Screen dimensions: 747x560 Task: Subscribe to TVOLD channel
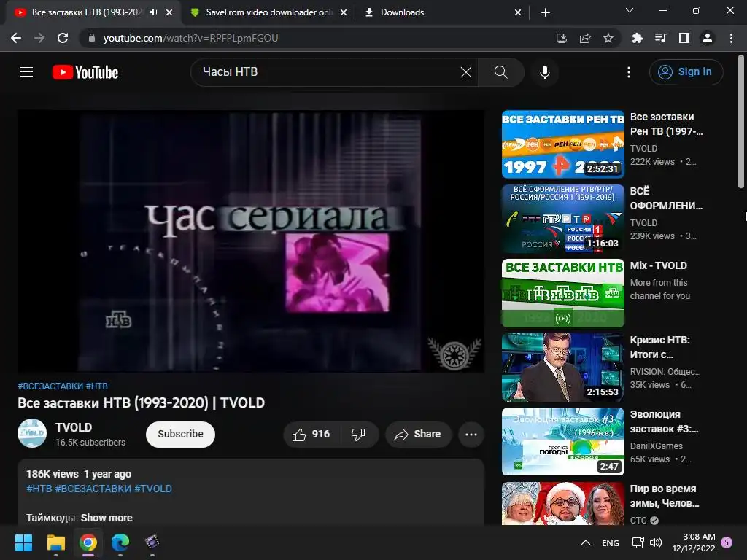point(181,435)
